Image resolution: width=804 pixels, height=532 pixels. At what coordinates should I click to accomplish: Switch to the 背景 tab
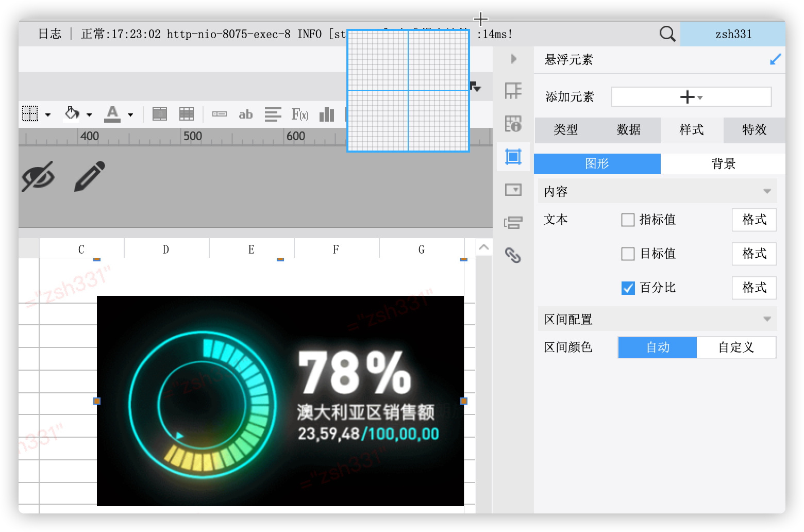click(723, 164)
